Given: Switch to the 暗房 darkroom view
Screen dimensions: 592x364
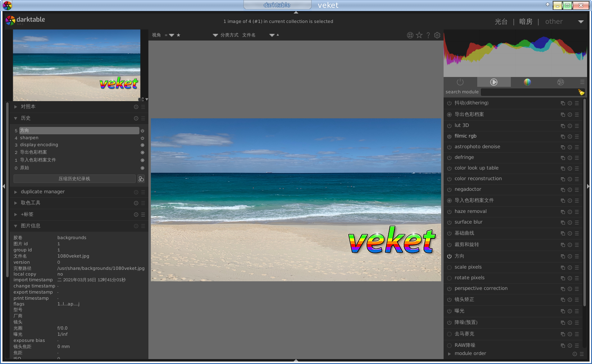Looking at the screenshot, I should pos(526,22).
